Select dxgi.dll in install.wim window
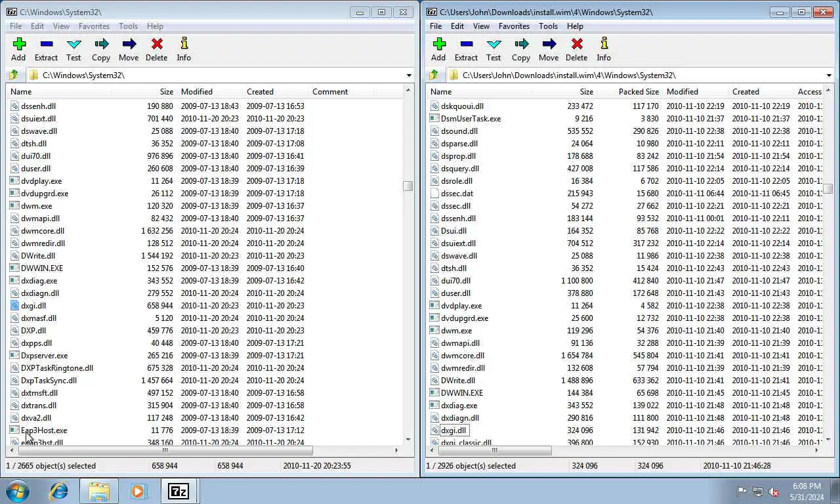 pyautogui.click(x=453, y=430)
